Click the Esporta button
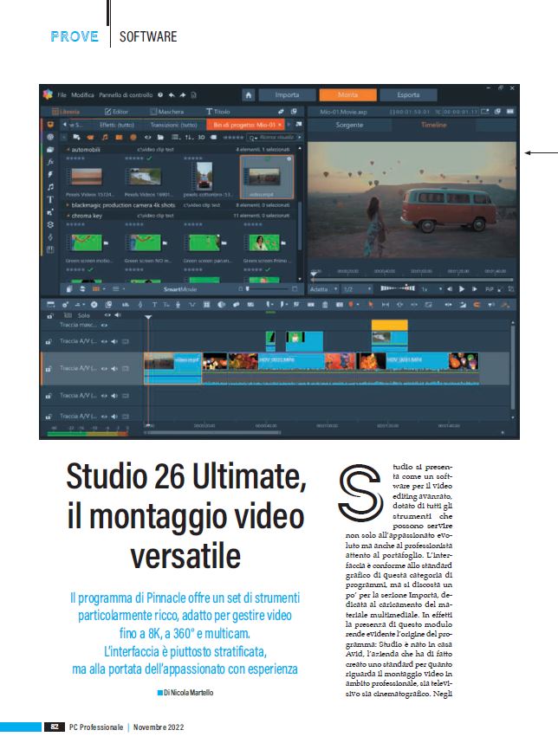Viewport: 558px width, 756px height. coord(408,95)
